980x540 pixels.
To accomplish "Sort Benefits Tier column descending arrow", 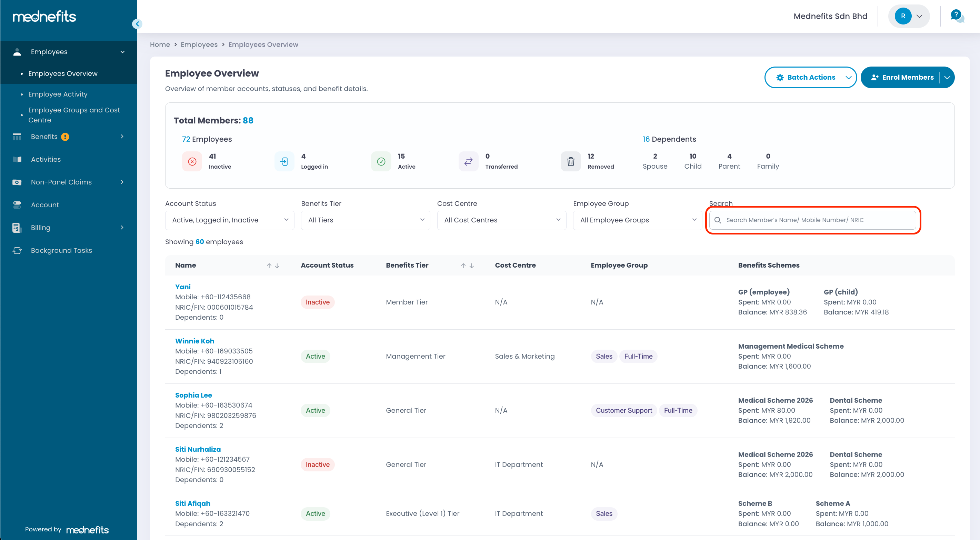I will pos(472,266).
